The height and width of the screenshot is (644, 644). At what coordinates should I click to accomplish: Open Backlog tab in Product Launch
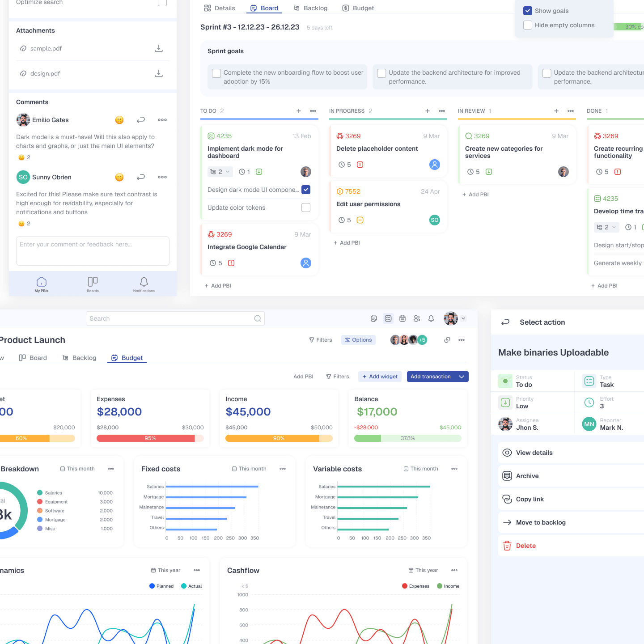[x=79, y=358]
